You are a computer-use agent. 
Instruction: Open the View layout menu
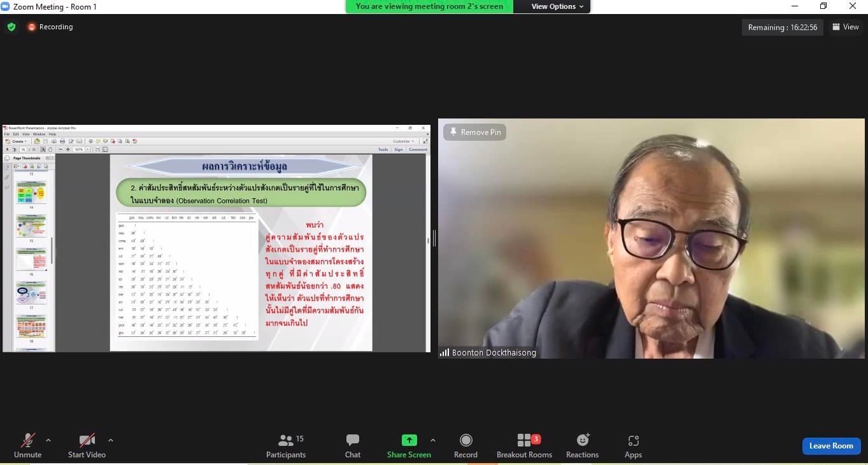click(x=846, y=27)
